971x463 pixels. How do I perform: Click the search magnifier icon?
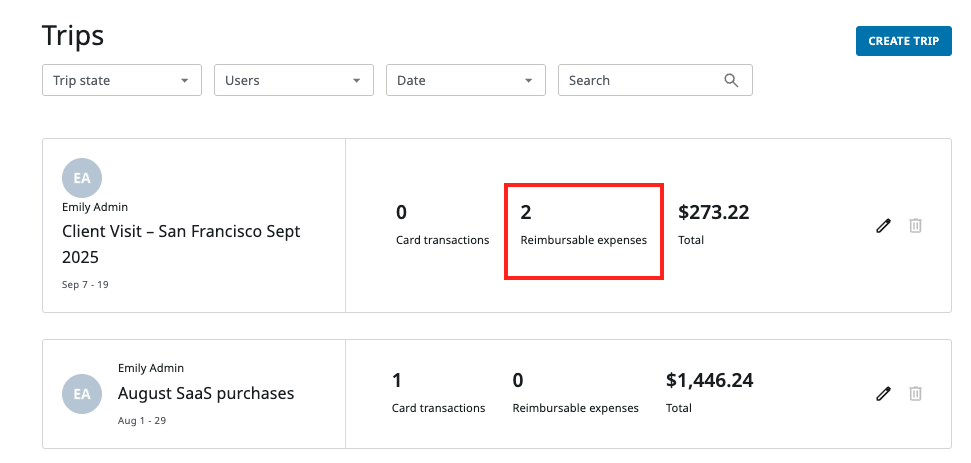tap(732, 80)
